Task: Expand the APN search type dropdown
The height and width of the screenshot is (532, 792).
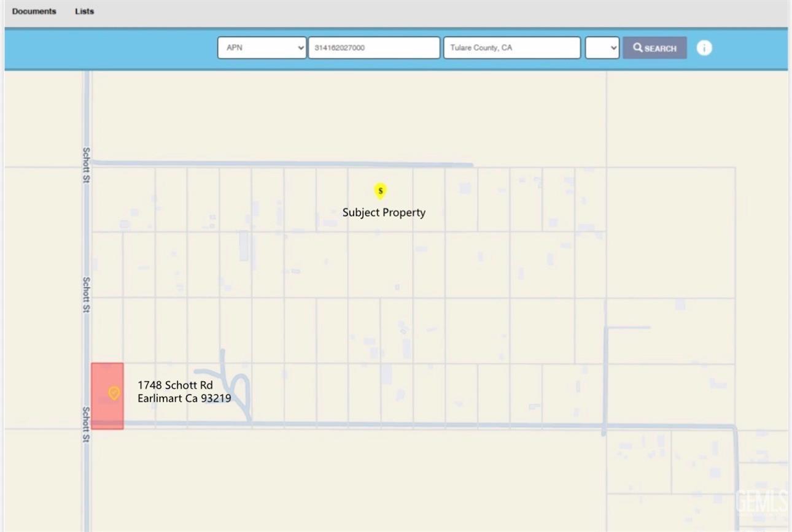Action: click(262, 48)
